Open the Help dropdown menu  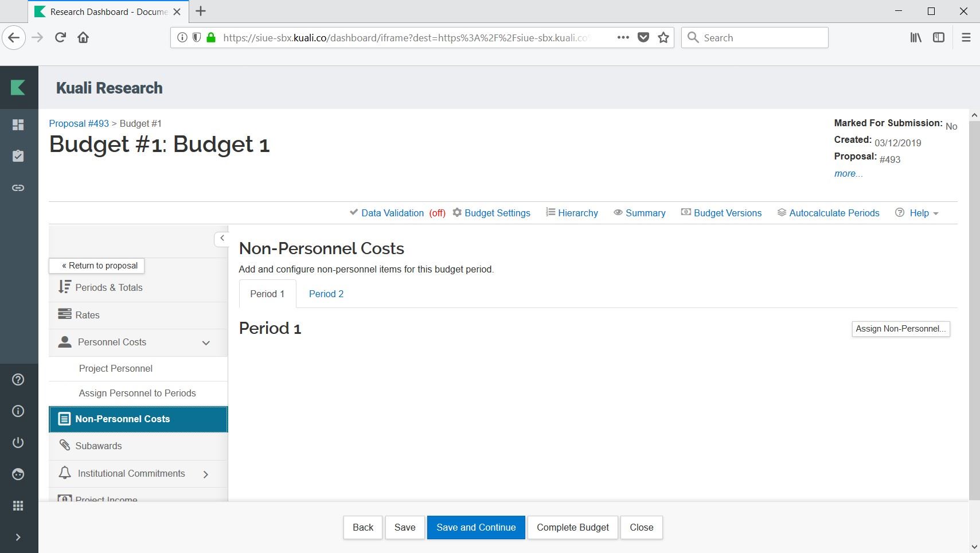point(919,213)
